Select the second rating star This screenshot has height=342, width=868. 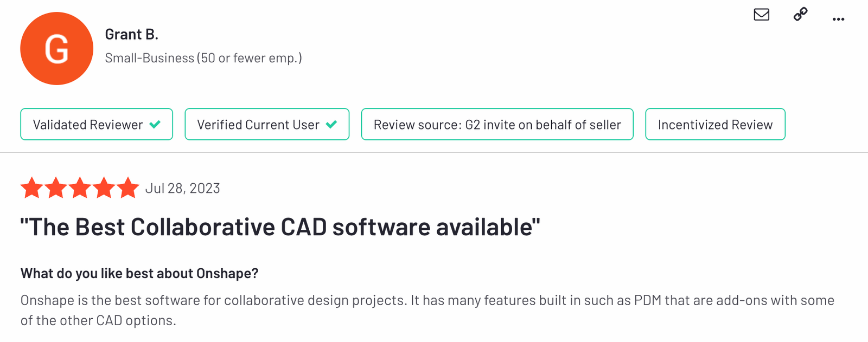(56, 188)
